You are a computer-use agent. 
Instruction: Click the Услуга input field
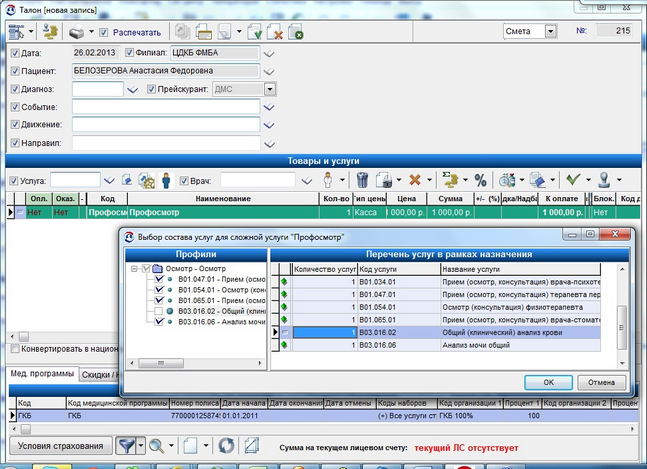point(75,180)
